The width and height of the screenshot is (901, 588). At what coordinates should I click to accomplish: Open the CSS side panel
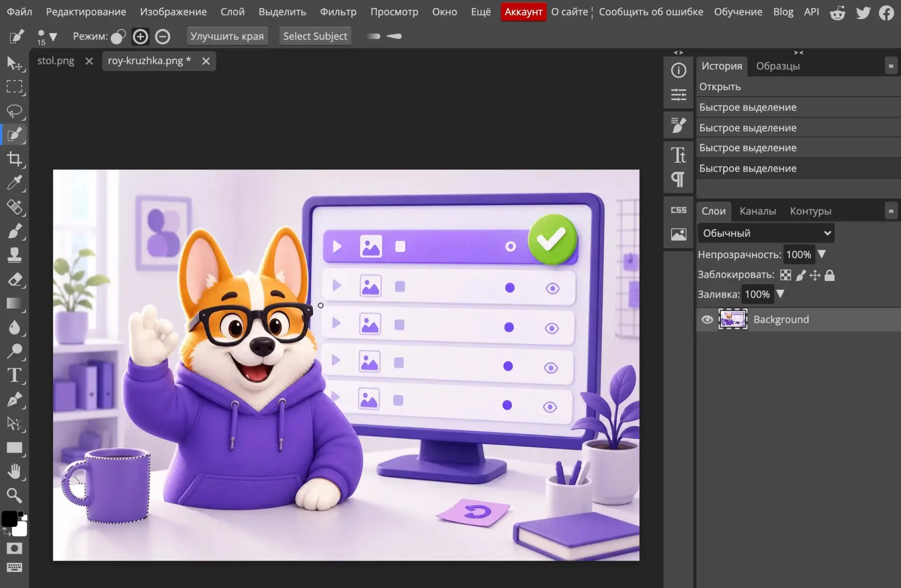(x=679, y=210)
